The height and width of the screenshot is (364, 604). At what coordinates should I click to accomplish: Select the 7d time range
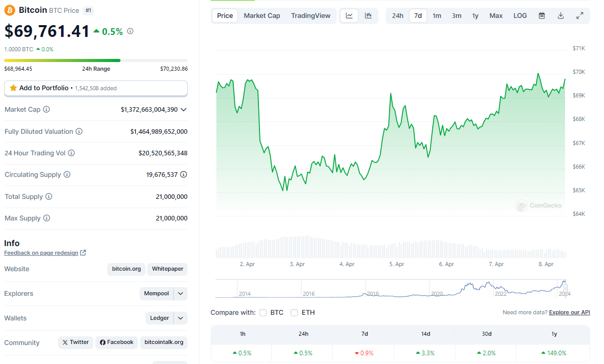point(418,16)
